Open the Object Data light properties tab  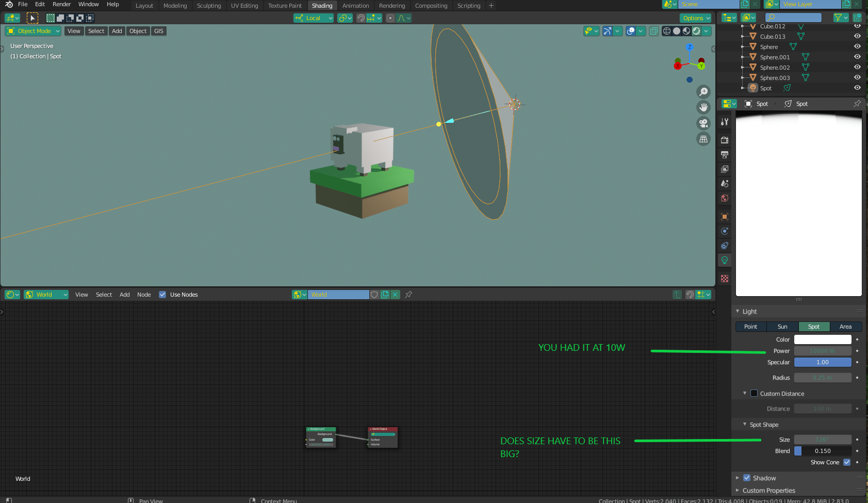click(x=725, y=260)
